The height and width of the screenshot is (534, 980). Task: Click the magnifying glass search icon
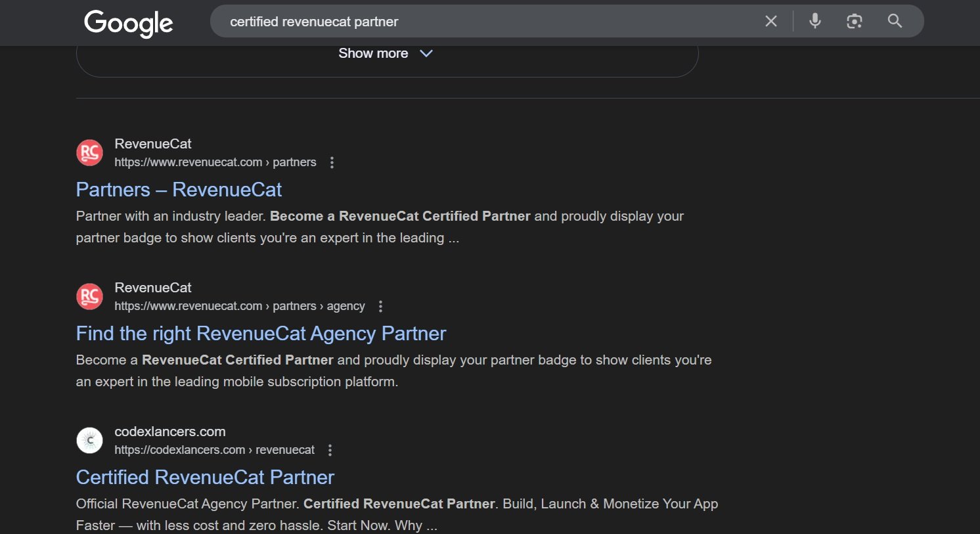click(x=895, y=21)
